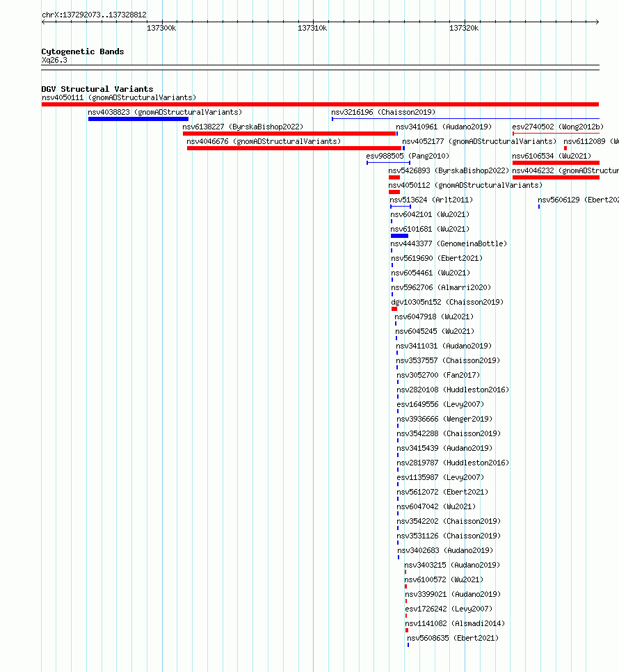619x672 pixels.
Task: Click the Cytogenetic Bands track title
Action: pyautogui.click(x=83, y=51)
